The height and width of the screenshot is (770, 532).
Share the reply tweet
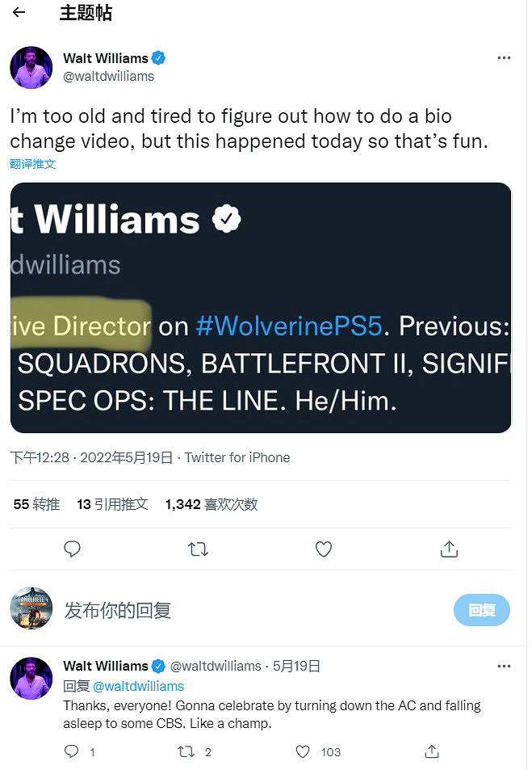coord(432,751)
